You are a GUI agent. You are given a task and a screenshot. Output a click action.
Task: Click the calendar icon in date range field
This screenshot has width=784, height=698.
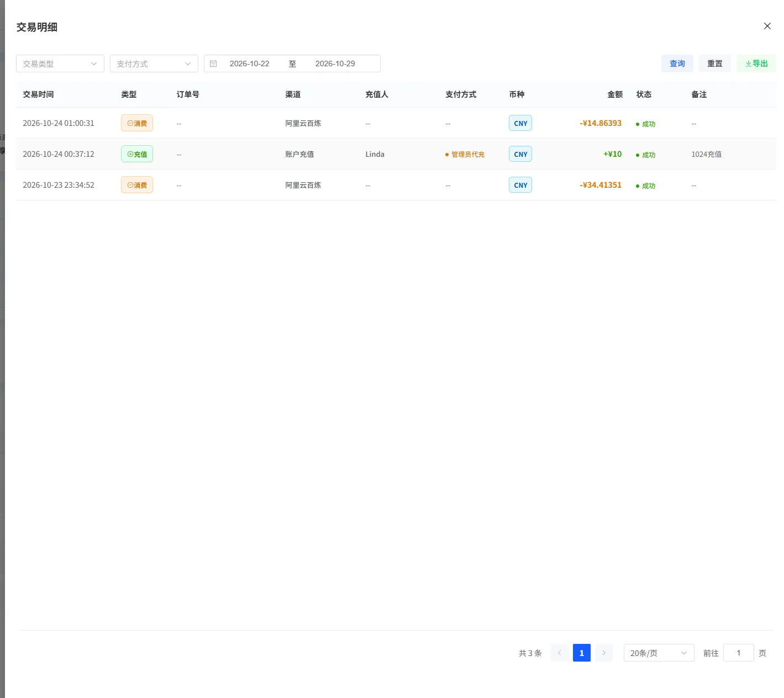213,64
